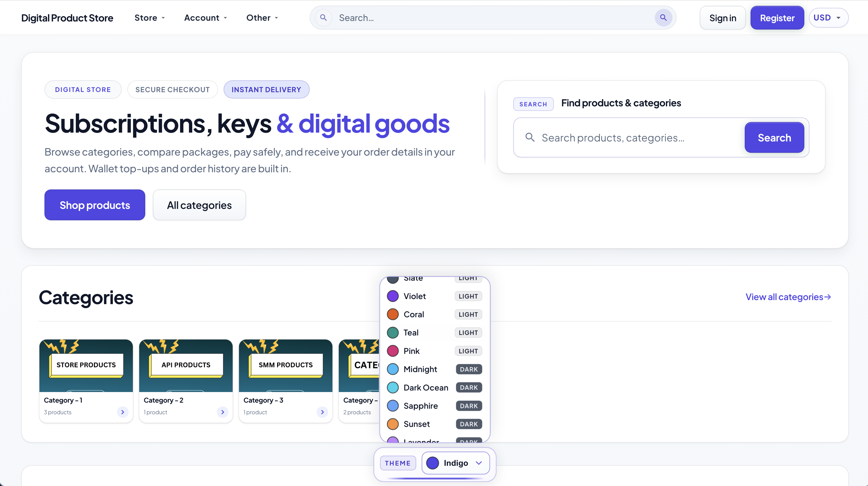Image resolution: width=868 pixels, height=486 pixels.
Task: Click the magnifier icon left of header search
Action: pyautogui.click(x=323, y=17)
